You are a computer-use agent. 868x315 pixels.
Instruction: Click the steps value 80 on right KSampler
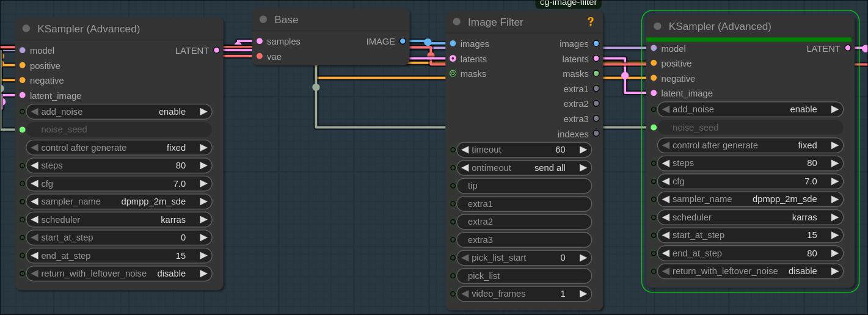pos(812,163)
